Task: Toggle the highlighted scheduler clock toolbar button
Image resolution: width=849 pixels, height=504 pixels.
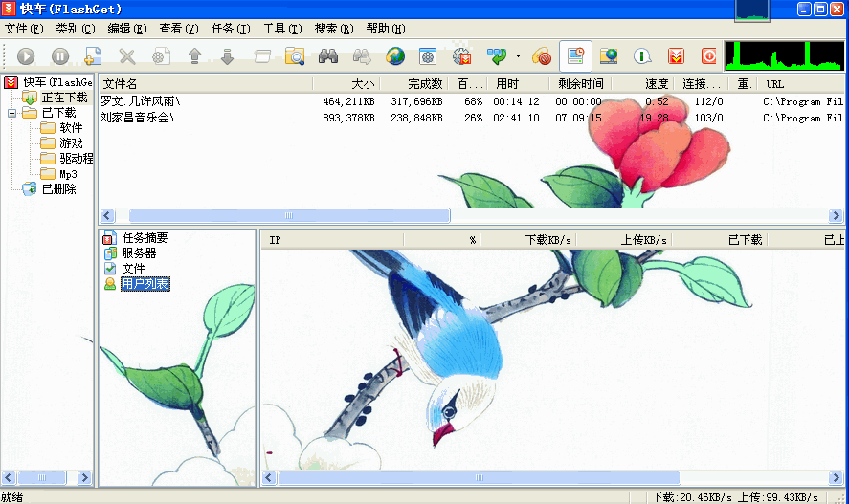Action: (x=575, y=56)
